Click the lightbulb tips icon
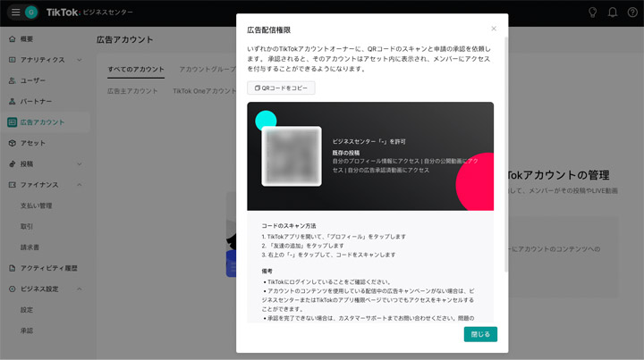The image size is (644, 360). [x=592, y=13]
